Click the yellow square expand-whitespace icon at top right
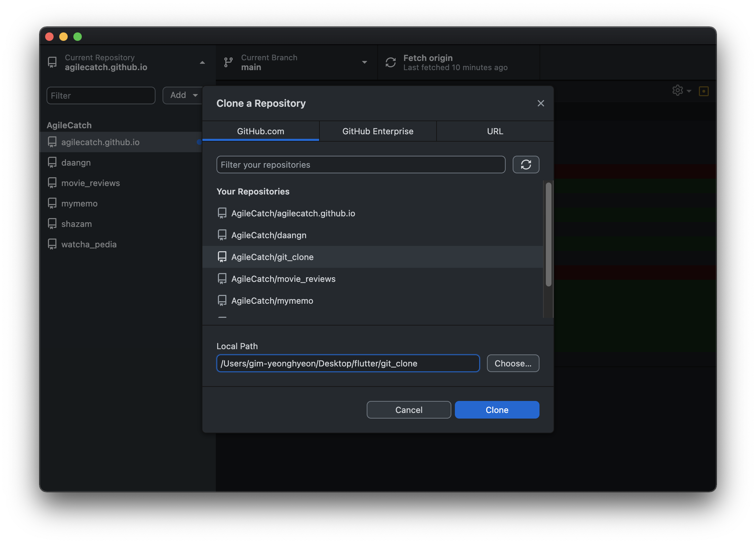Screen dimensions: 756x544 704,91
